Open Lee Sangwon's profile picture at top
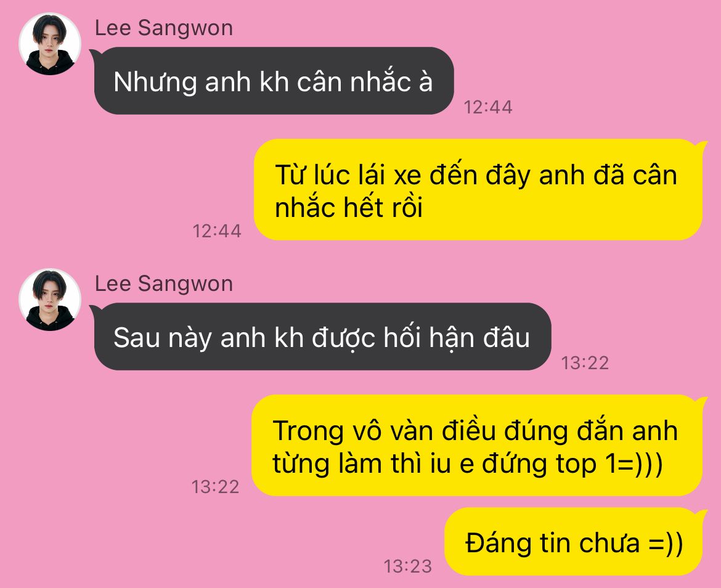 pos(50,44)
